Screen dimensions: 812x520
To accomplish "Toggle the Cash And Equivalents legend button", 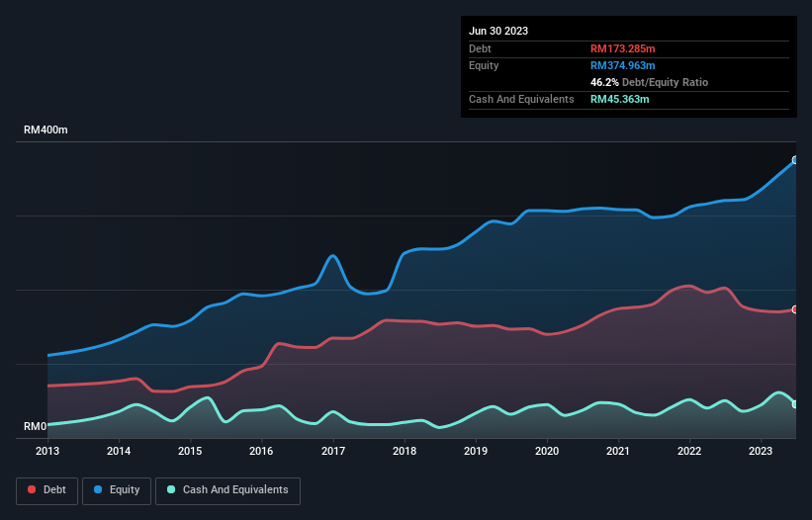I will (227, 490).
